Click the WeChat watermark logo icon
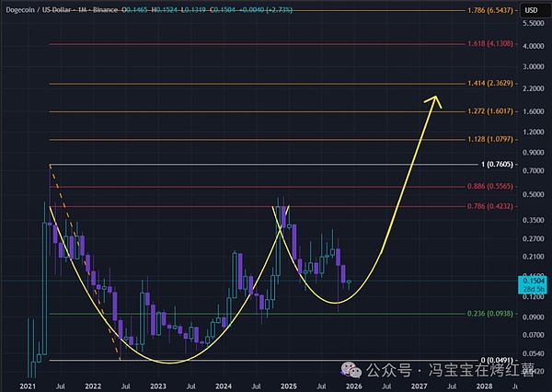 pos(351,369)
